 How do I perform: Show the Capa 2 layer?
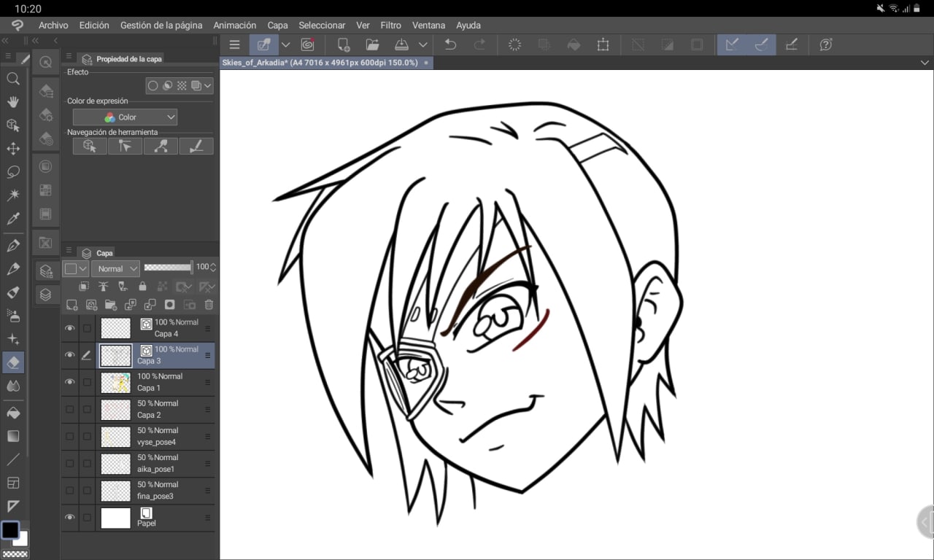(x=69, y=409)
